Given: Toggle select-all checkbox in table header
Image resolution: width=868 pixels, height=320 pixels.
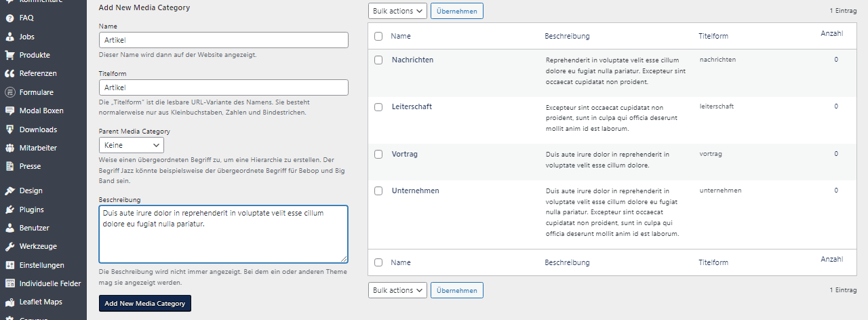Looking at the screenshot, I should (378, 36).
